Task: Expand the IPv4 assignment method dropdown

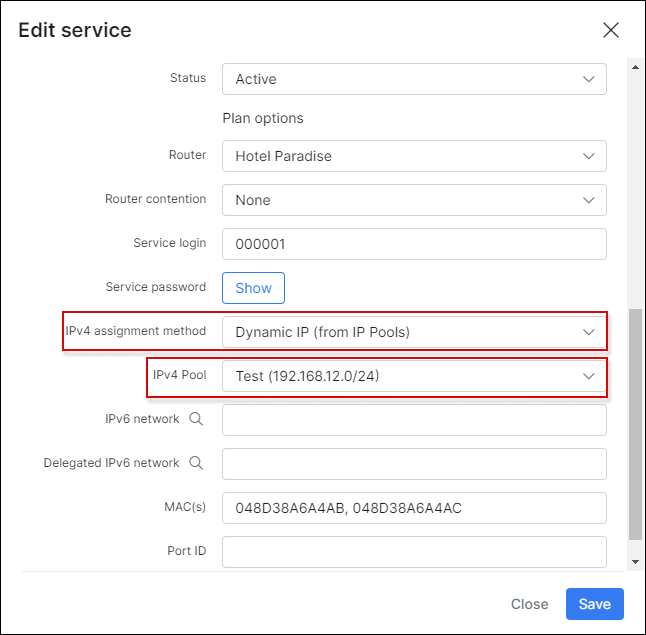Action: (x=414, y=331)
